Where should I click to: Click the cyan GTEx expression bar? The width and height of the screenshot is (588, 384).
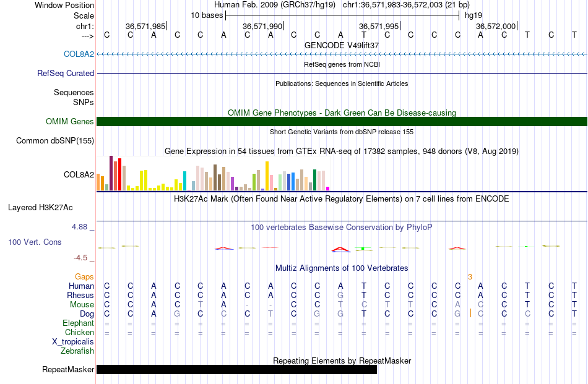(x=184, y=181)
